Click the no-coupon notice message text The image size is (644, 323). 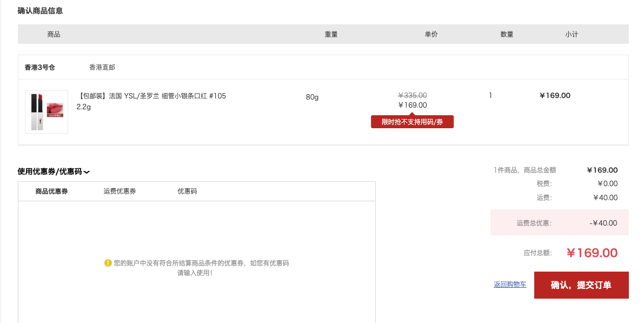point(201,268)
